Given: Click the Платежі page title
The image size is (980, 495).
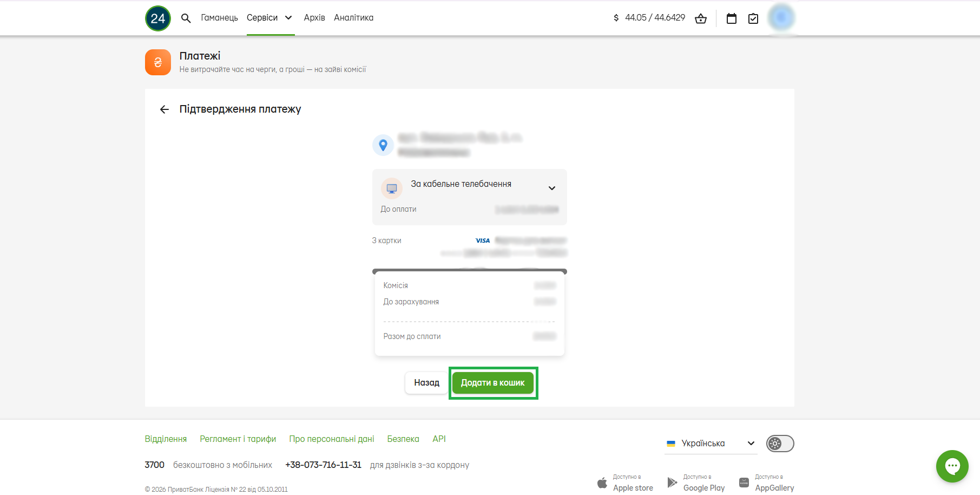Looking at the screenshot, I should click(200, 56).
